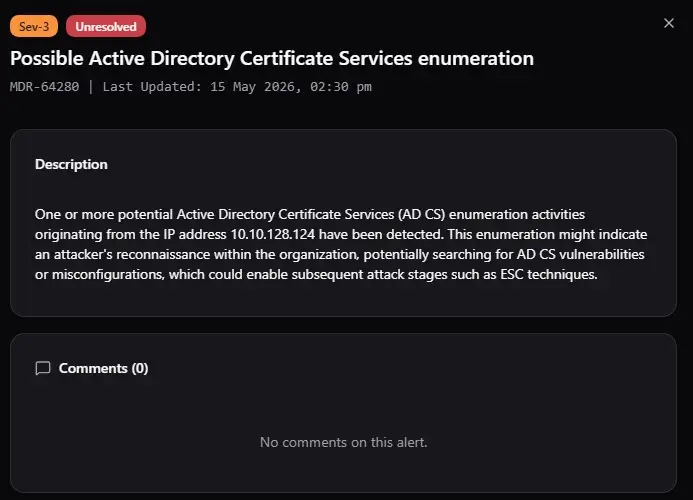This screenshot has height=500, width=693.
Task: Click the Description section heading
Action: pyautogui.click(x=71, y=164)
